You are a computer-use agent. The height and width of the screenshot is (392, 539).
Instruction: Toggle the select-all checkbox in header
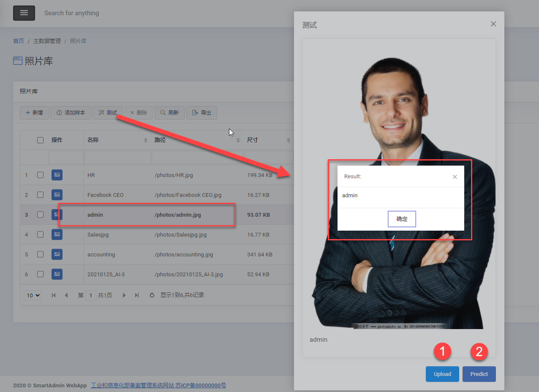[40, 140]
